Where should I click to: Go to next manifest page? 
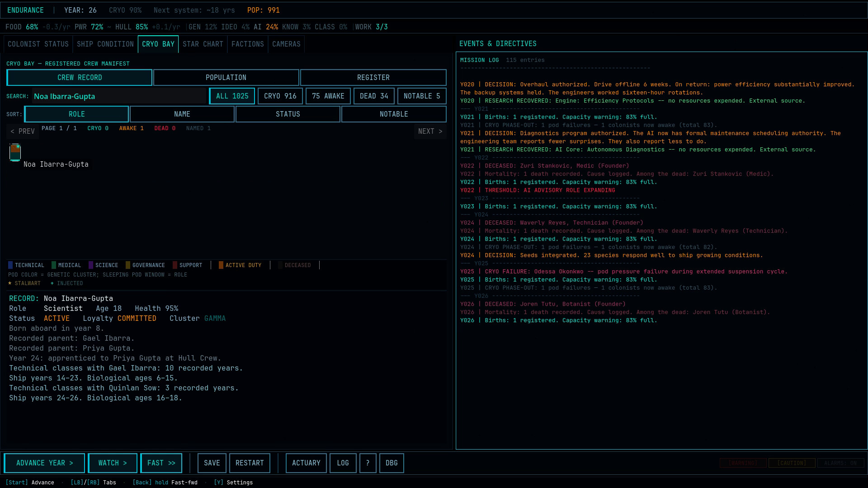pyautogui.click(x=430, y=131)
